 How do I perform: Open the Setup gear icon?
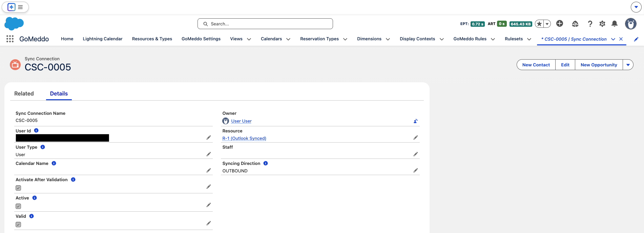(x=602, y=24)
